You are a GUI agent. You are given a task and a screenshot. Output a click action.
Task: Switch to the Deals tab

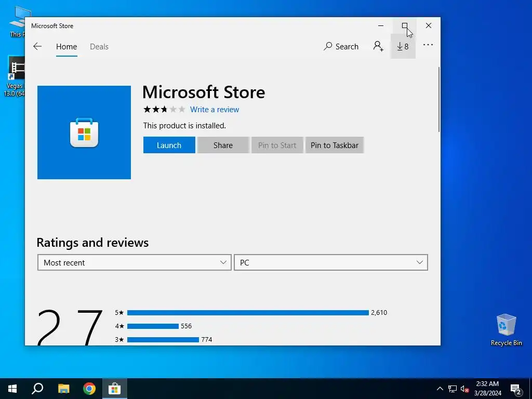click(x=99, y=47)
